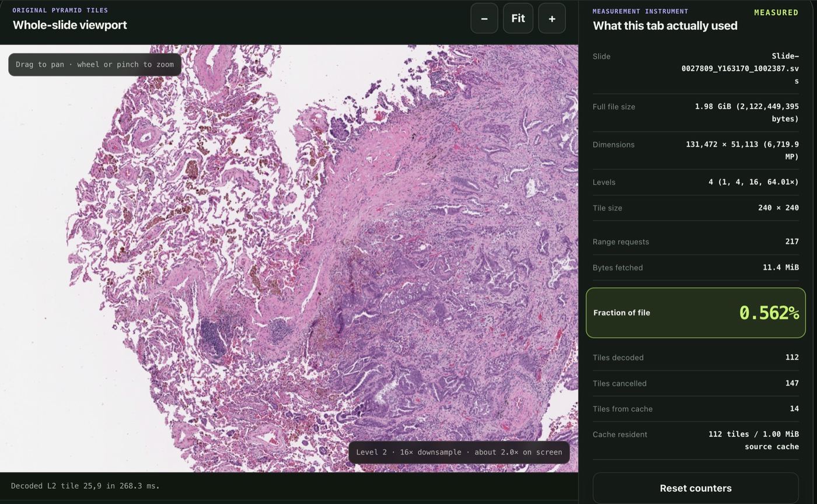Click the range requests count '217'
Screen dimensions: 817x504
coord(792,242)
